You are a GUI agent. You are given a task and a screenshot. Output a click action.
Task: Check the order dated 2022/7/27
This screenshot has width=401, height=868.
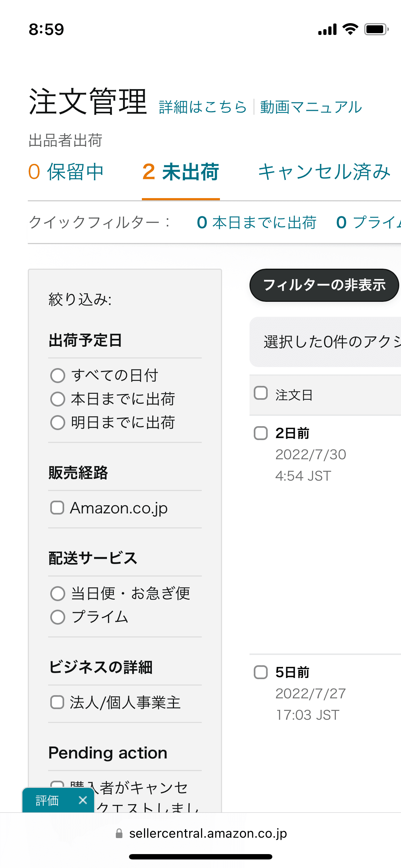coord(261,672)
